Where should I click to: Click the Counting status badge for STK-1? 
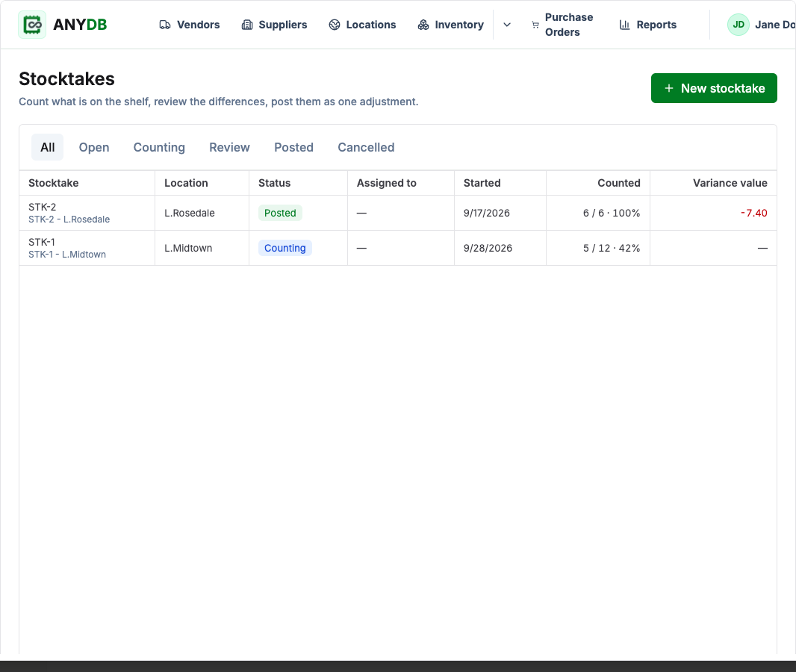point(284,248)
